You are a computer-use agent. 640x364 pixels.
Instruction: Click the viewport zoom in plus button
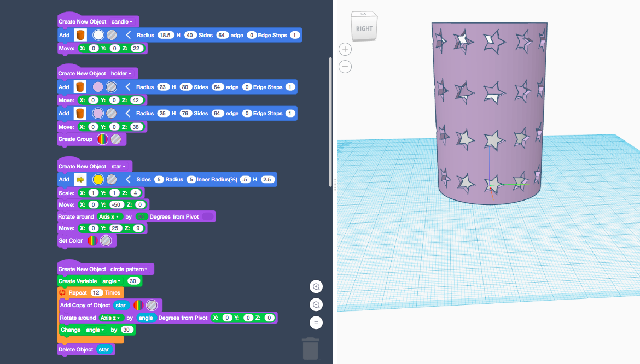pyautogui.click(x=345, y=49)
